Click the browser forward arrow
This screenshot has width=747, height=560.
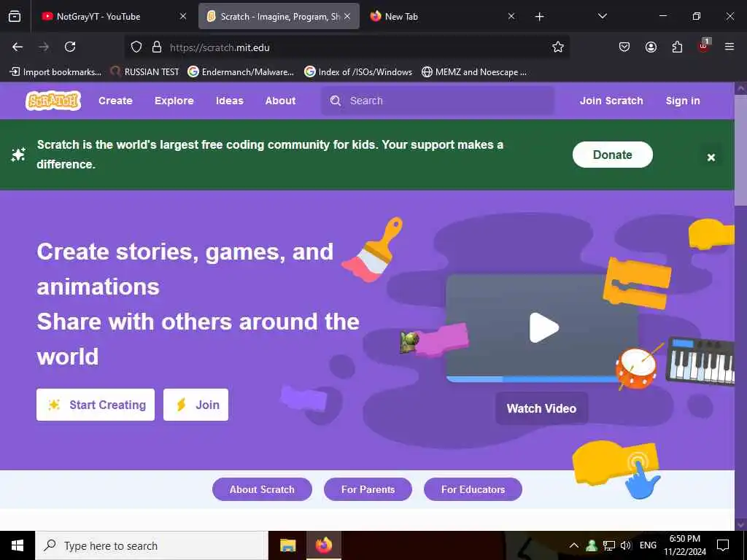point(44,47)
